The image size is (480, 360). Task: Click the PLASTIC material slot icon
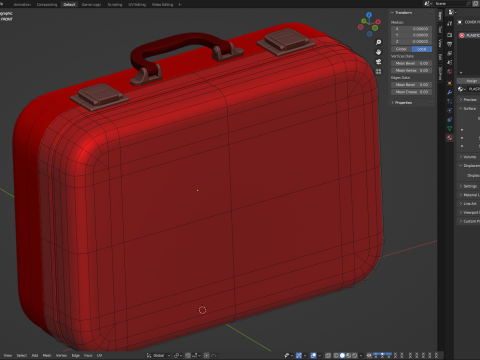coord(462,35)
